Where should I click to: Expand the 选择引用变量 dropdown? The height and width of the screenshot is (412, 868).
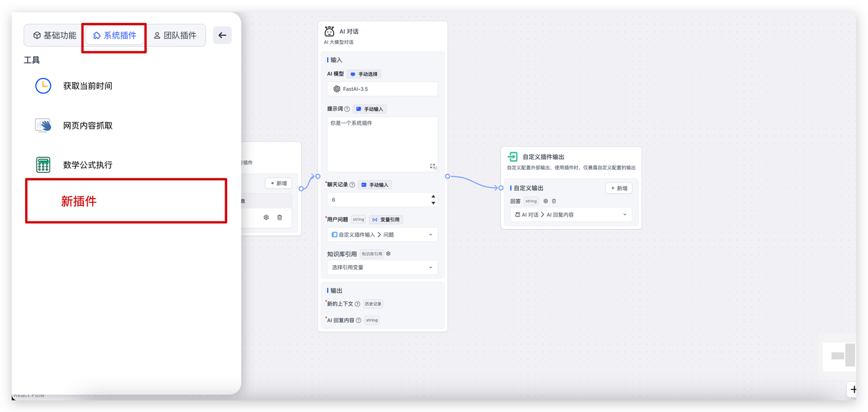point(382,268)
